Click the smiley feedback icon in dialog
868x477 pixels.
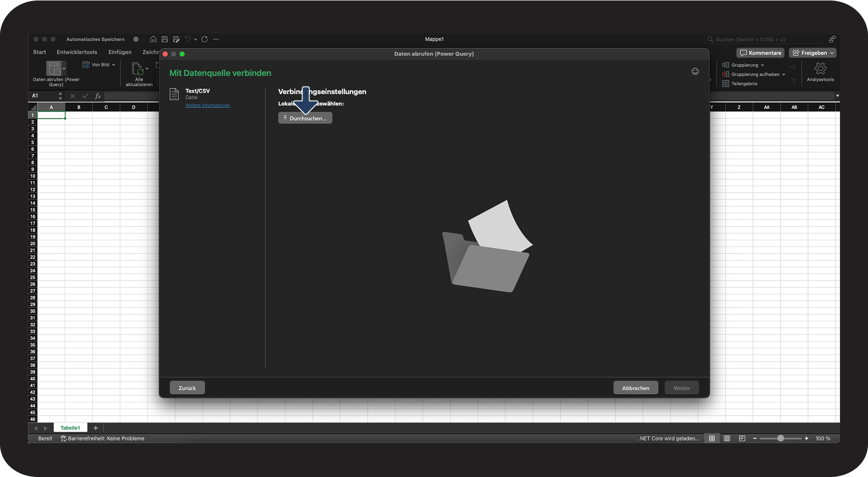pyautogui.click(x=695, y=72)
